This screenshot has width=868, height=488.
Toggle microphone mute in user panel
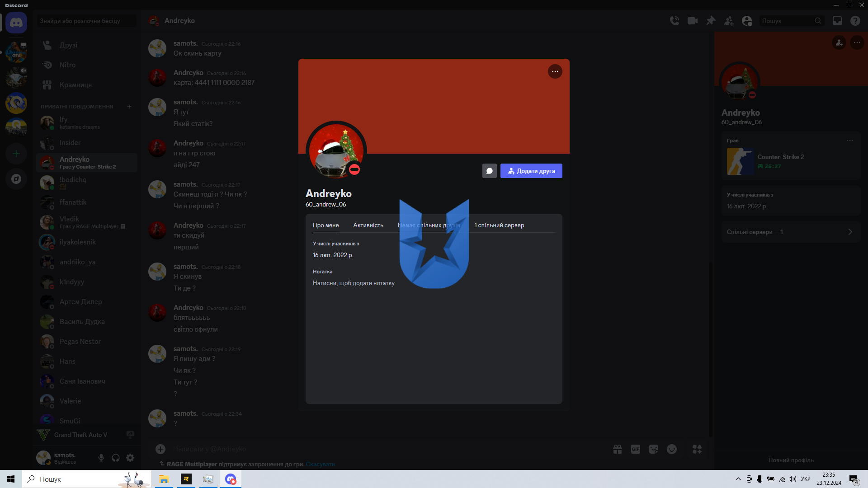(x=101, y=458)
